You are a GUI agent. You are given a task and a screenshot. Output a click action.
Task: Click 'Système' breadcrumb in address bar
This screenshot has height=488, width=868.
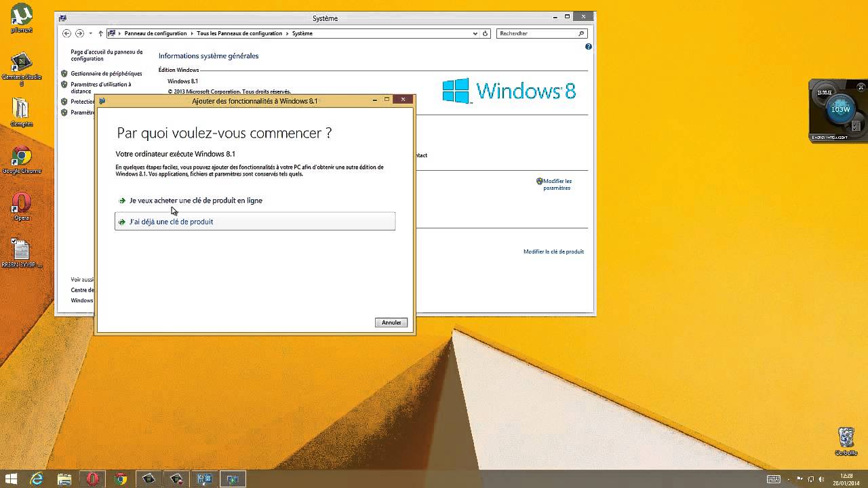(302, 33)
